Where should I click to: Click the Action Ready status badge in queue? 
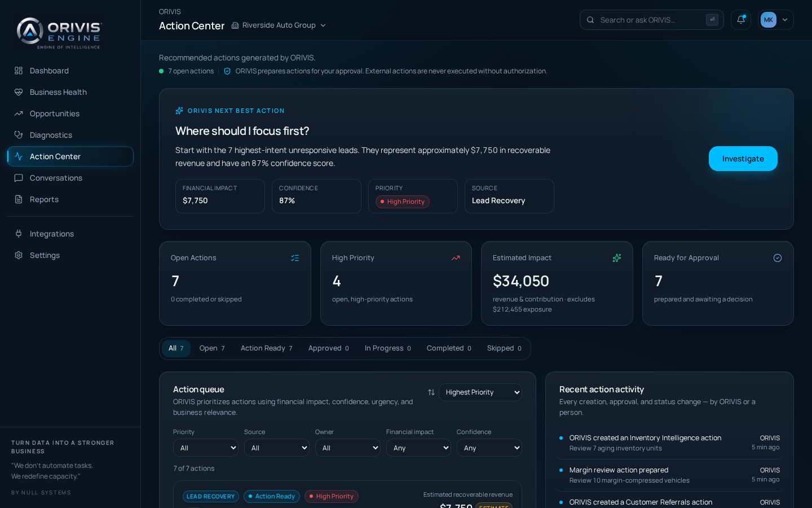[272, 496]
